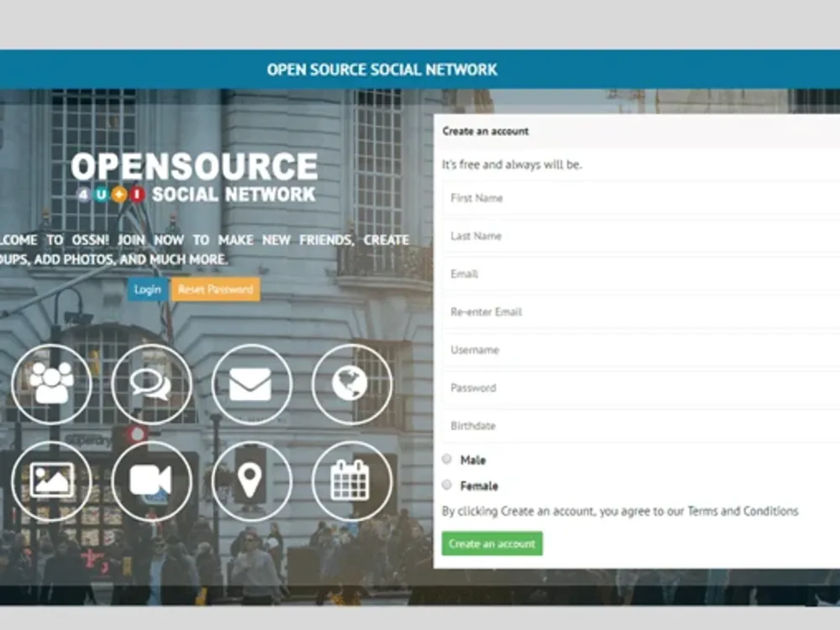Click the calendar events circle icon

coord(352,481)
